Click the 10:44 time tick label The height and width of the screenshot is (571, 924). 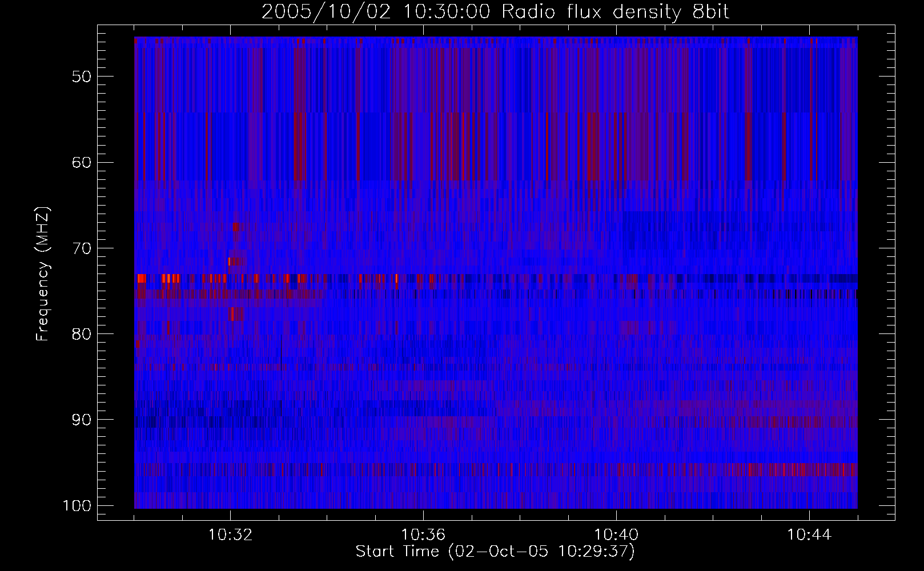point(809,535)
